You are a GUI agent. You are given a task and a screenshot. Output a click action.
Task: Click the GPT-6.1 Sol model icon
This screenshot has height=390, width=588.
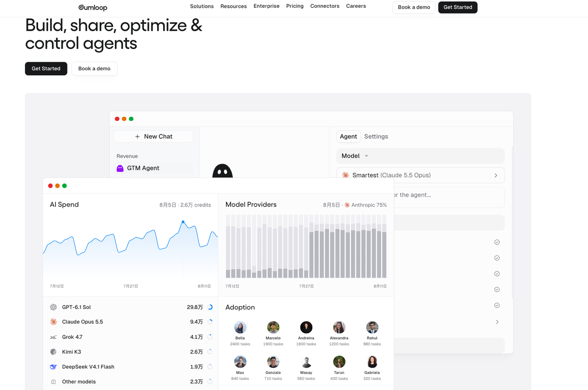(53, 307)
